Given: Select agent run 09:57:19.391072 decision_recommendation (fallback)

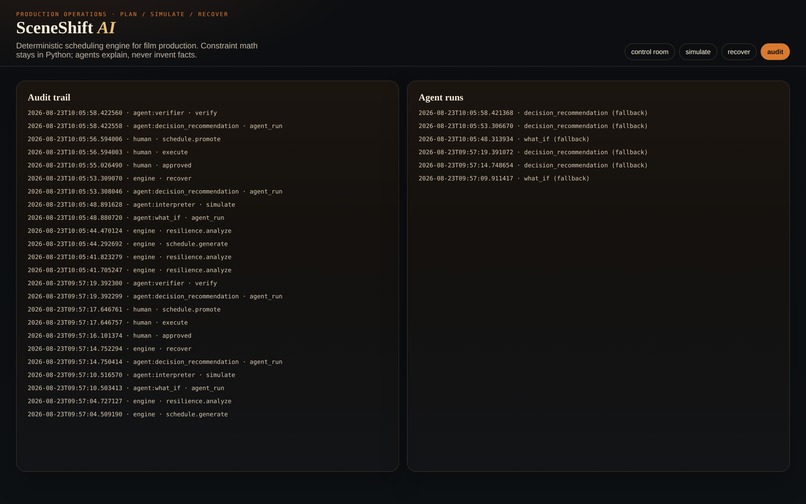Looking at the screenshot, I should 533,152.
